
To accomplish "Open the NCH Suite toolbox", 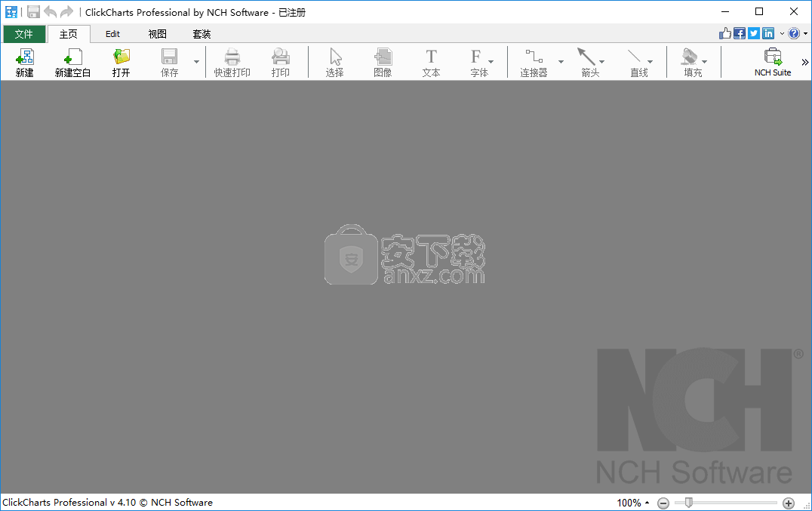I will pos(773,62).
